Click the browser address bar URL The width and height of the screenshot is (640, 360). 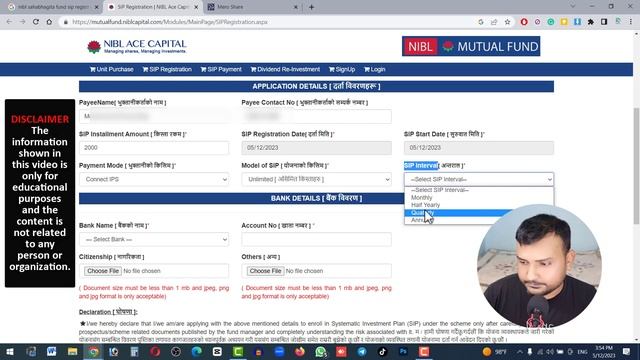[x=170, y=22]
